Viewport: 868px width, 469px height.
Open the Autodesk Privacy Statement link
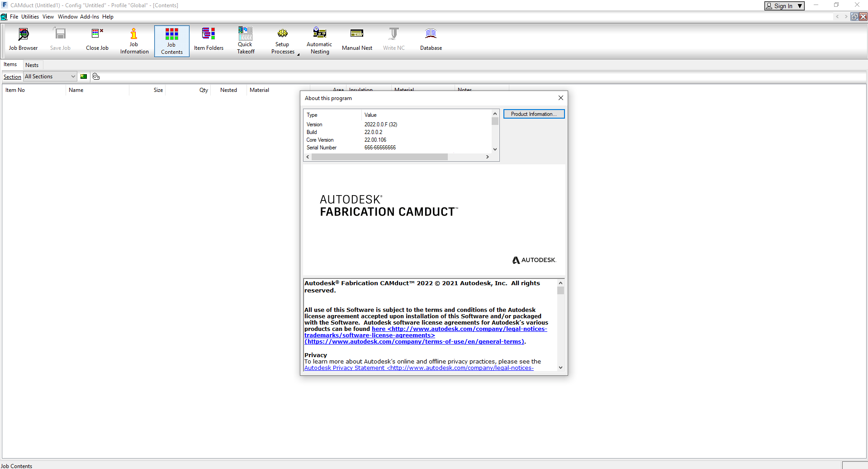(x=419, y=368)
